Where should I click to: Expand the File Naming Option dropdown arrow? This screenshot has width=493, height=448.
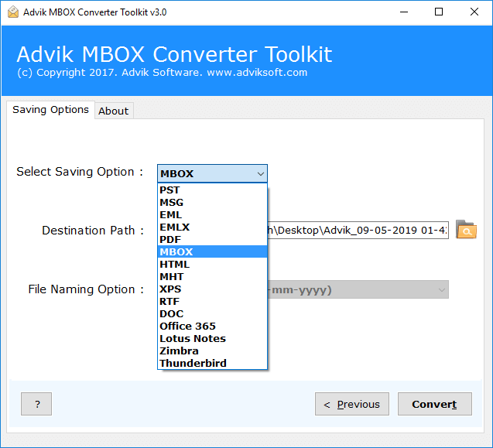[441, 289]
